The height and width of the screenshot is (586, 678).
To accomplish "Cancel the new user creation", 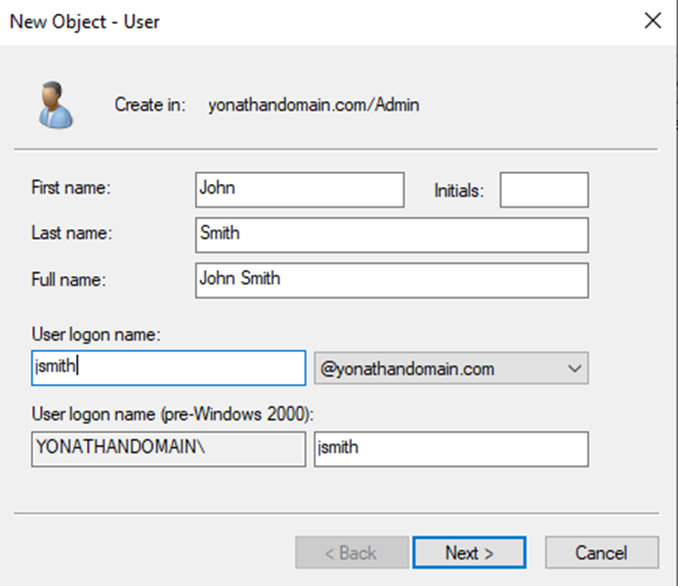I will (x=602, y=553).
